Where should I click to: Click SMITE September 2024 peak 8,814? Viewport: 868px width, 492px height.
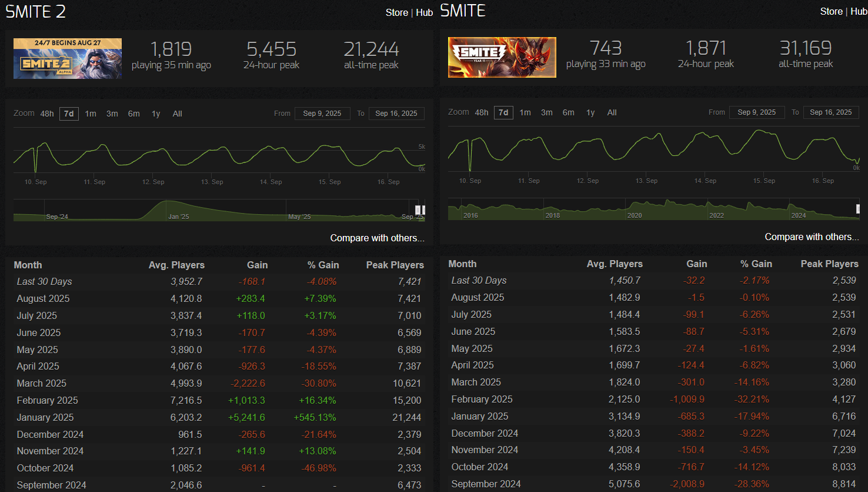(844, 484)
